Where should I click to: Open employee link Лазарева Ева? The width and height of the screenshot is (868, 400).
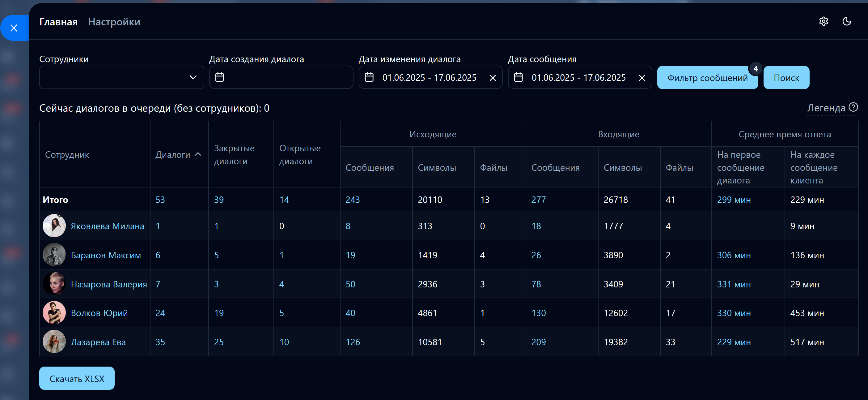98,342
